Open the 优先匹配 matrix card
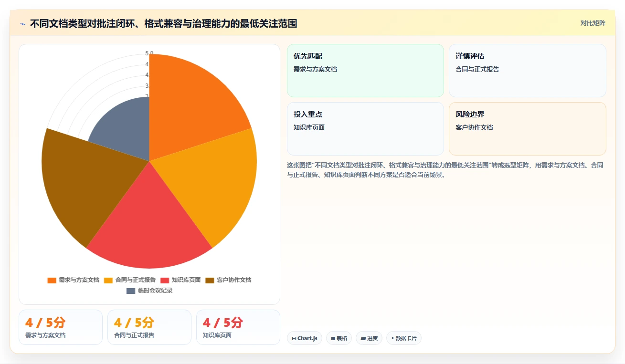 pos(365,71)
